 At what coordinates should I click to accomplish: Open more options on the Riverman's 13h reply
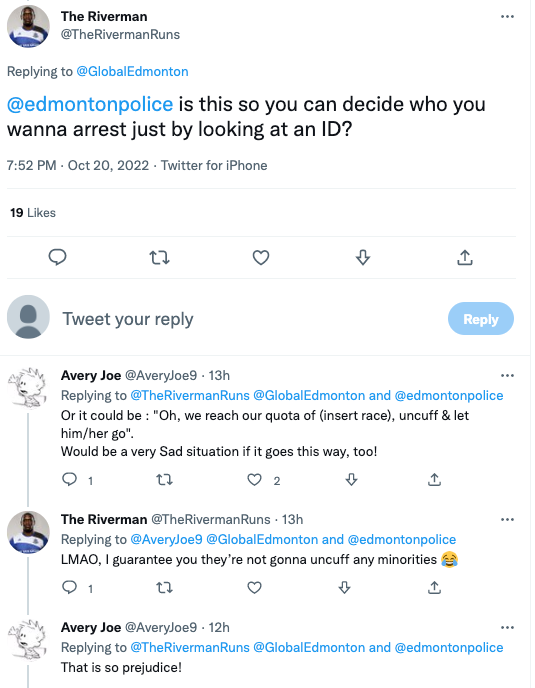507,520
